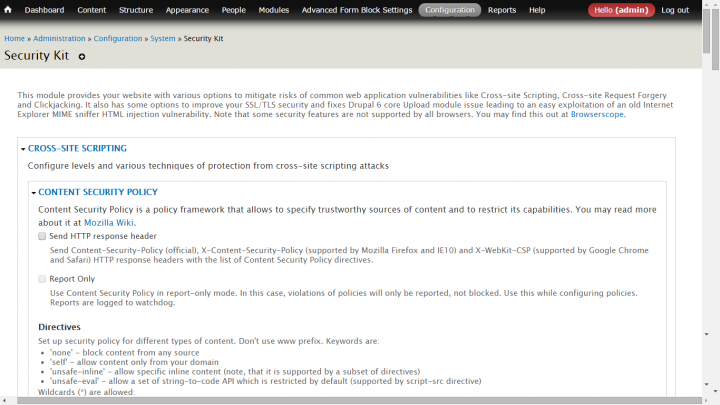Collapse the Cross-Site Scripting fieldset
This screenshot has width=720, height=405.
[77, 148]
